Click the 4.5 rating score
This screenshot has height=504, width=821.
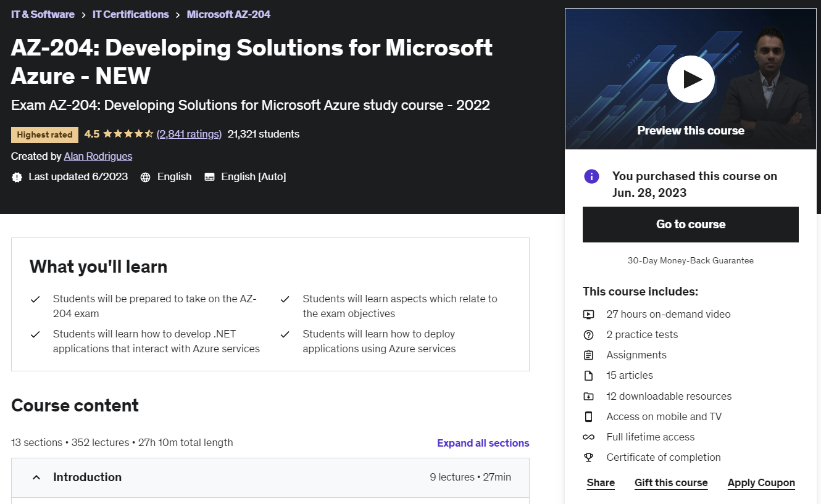coord(92,134)
